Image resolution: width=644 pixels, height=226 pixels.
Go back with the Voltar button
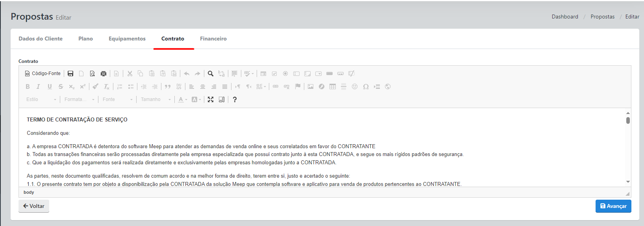[34, 206]
